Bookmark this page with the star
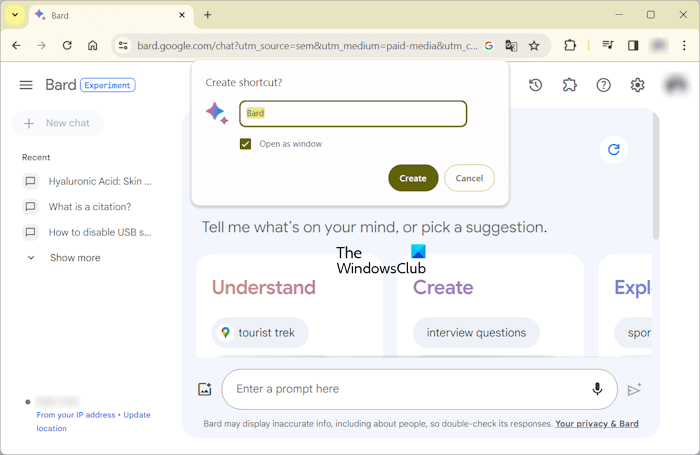 coord(534,46)
